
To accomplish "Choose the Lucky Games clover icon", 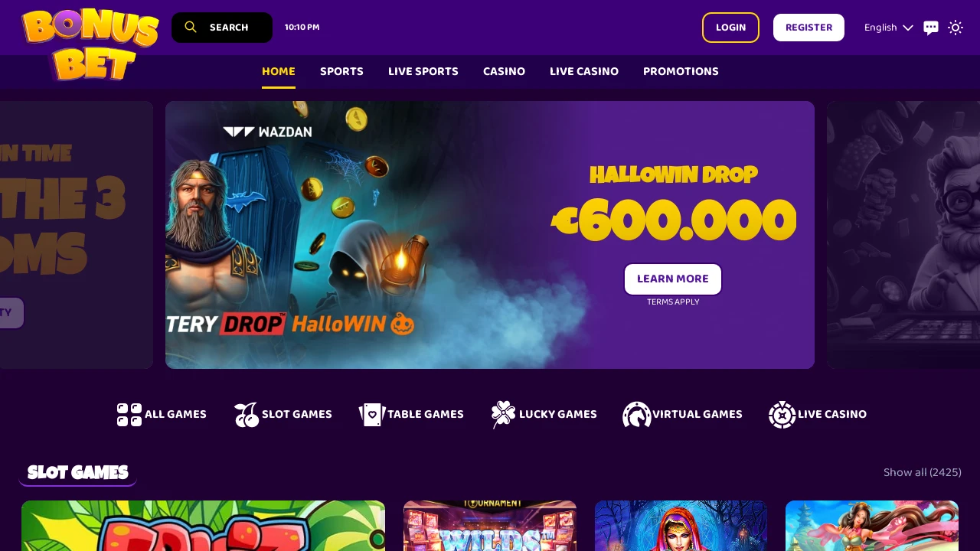I will [503, 415].
